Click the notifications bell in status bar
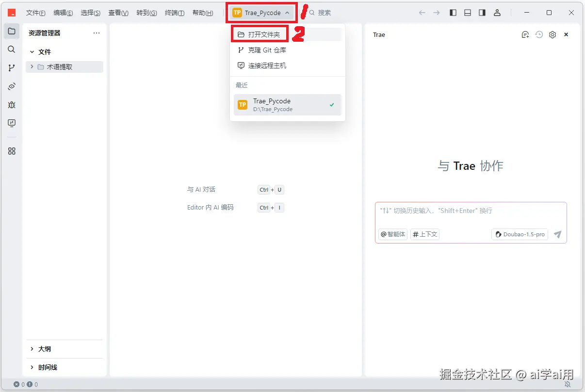The image size is (585, 392). click(x=568, y=384)
